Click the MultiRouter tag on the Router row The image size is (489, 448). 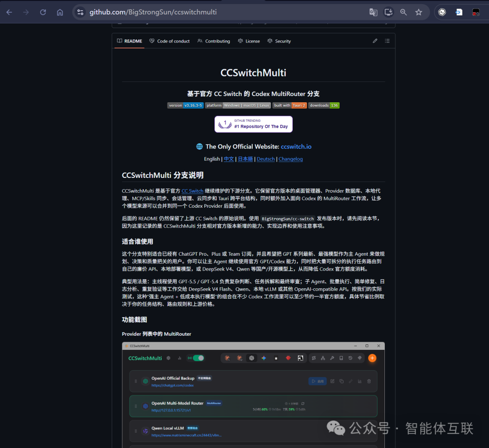[x=214, y=403]
